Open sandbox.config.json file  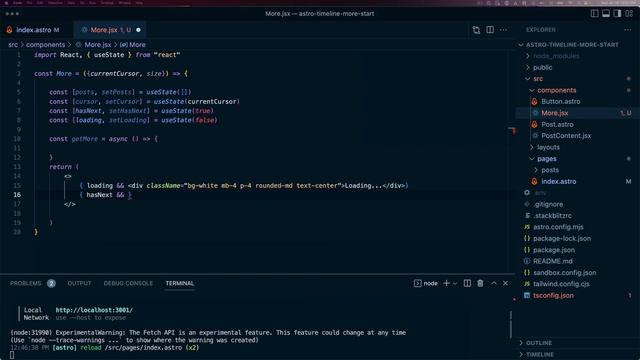tap(564, 273)
